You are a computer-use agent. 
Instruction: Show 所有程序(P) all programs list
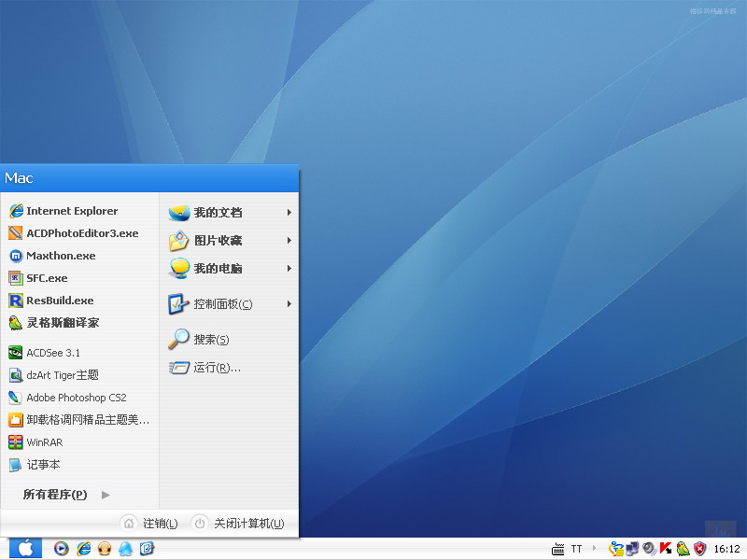point(66,495)
